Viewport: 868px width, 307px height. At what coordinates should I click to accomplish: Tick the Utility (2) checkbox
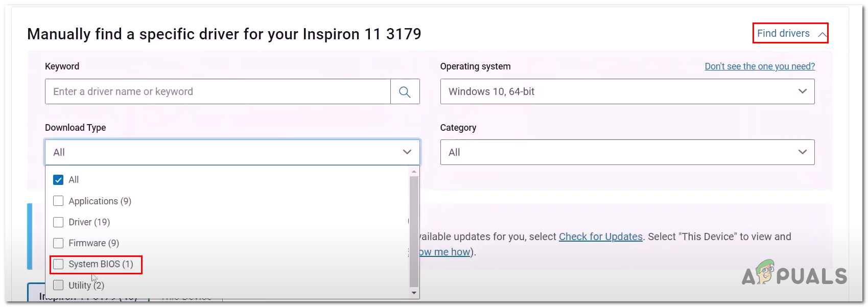tap(59, 285)
